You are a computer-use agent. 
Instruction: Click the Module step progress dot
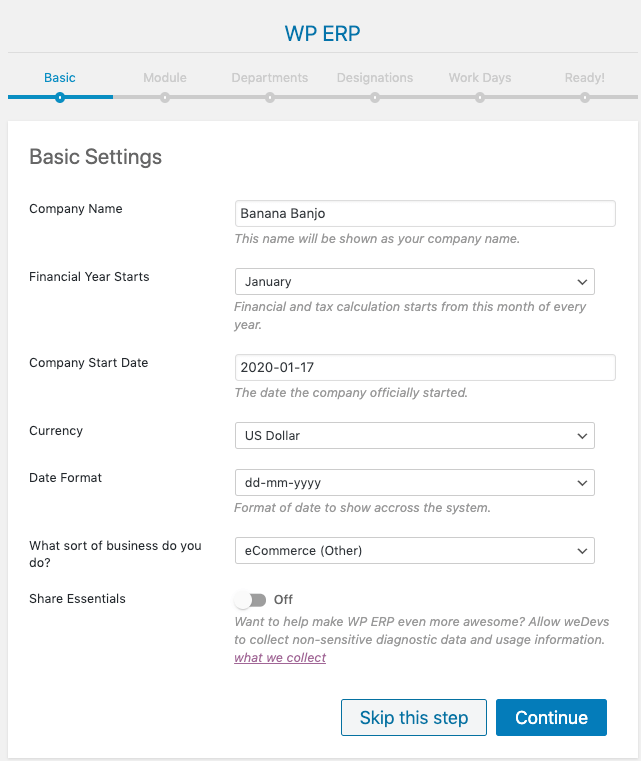point(165,98)
